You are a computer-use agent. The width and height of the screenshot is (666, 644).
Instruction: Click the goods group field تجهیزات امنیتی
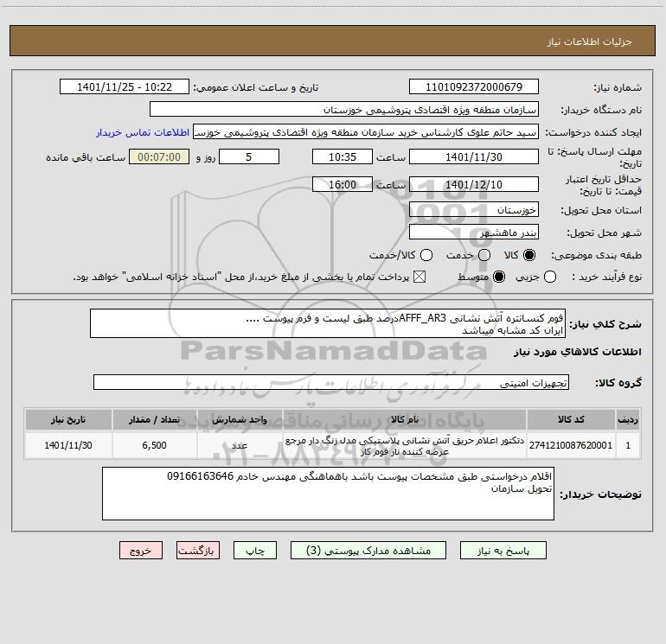pyautogui.click(x=331, y=382)
